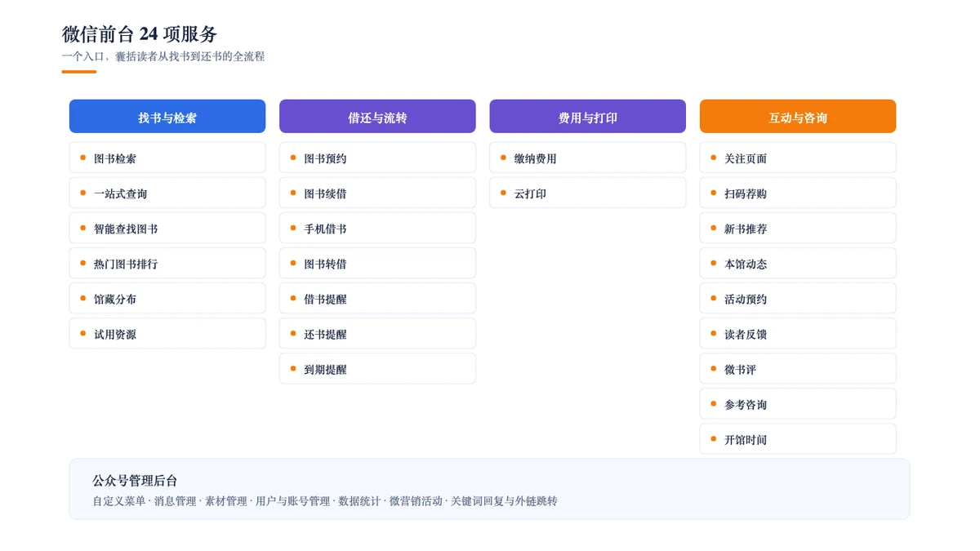Select the 开馆时间 service item
This screenshot has height=551, width=980.
tap(798, 439)
